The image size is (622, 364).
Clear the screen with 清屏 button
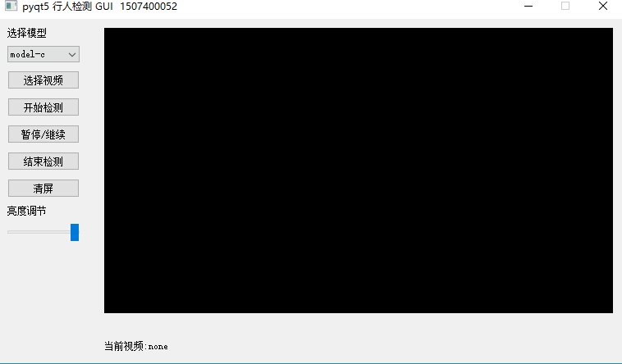tap(43, 188)
